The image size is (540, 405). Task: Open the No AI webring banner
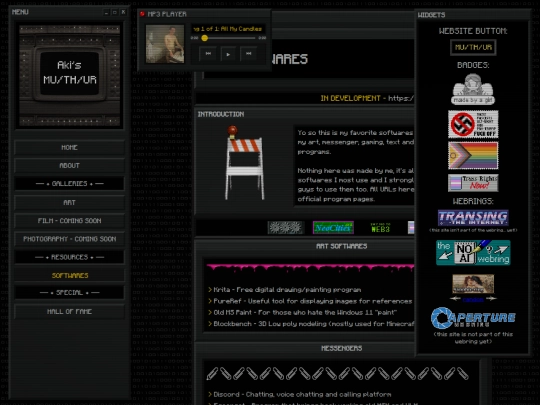click(473, 253)
